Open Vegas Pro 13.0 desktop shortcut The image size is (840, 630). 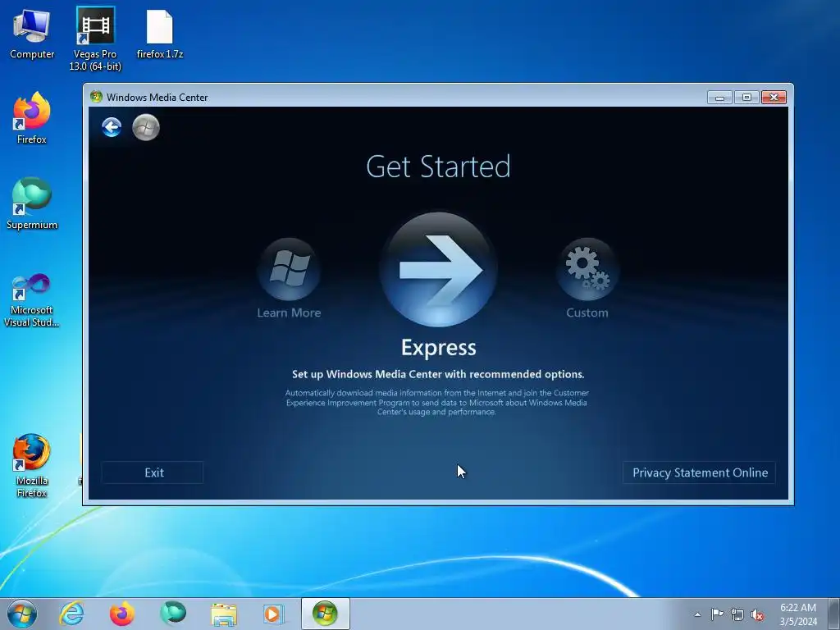point(95,39)
